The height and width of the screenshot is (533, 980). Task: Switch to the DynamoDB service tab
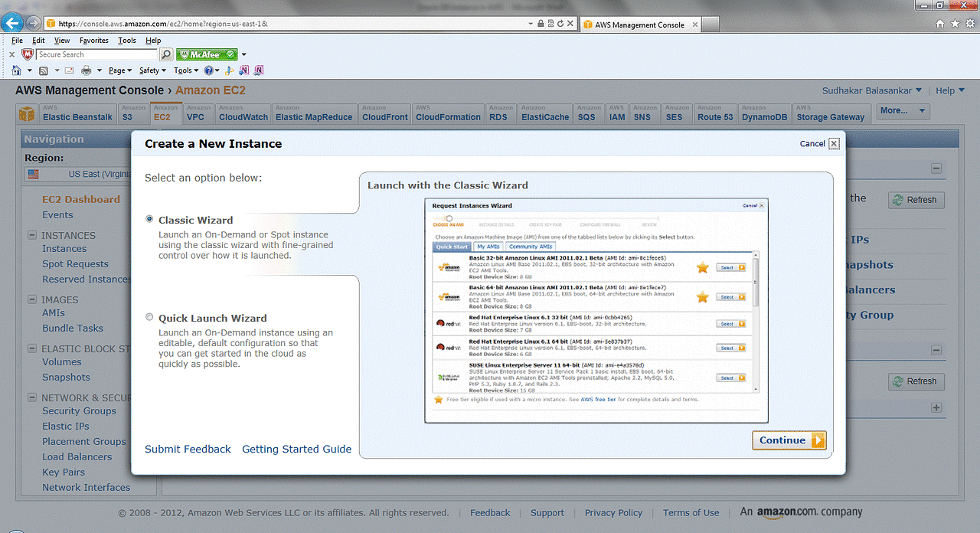(764, 113)
